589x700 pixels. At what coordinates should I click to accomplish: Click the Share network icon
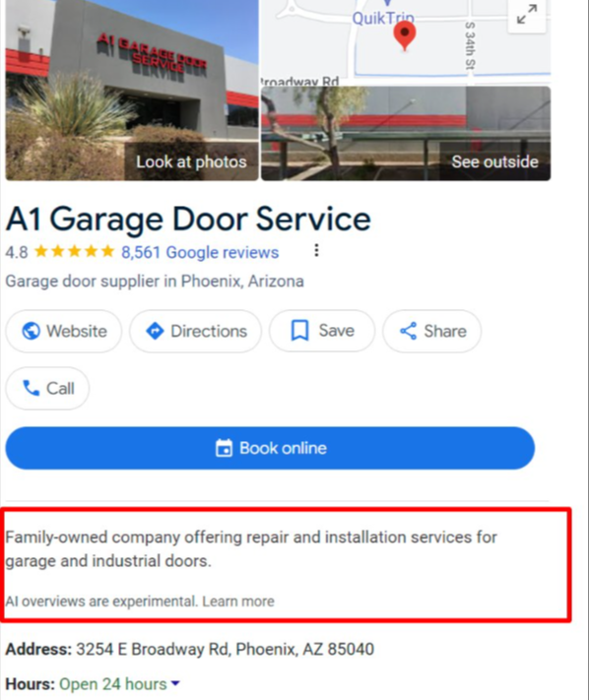tap(408, 331)
